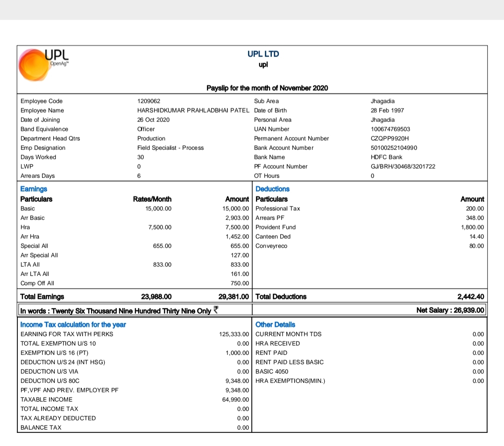Click 'Payslip for the month of November 2020' title

(x=267, y=88)
